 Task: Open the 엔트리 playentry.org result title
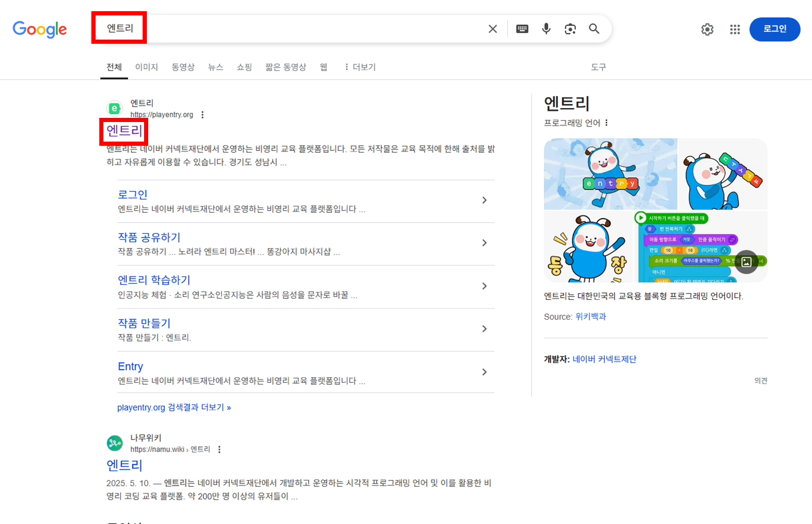pos(124,130)
